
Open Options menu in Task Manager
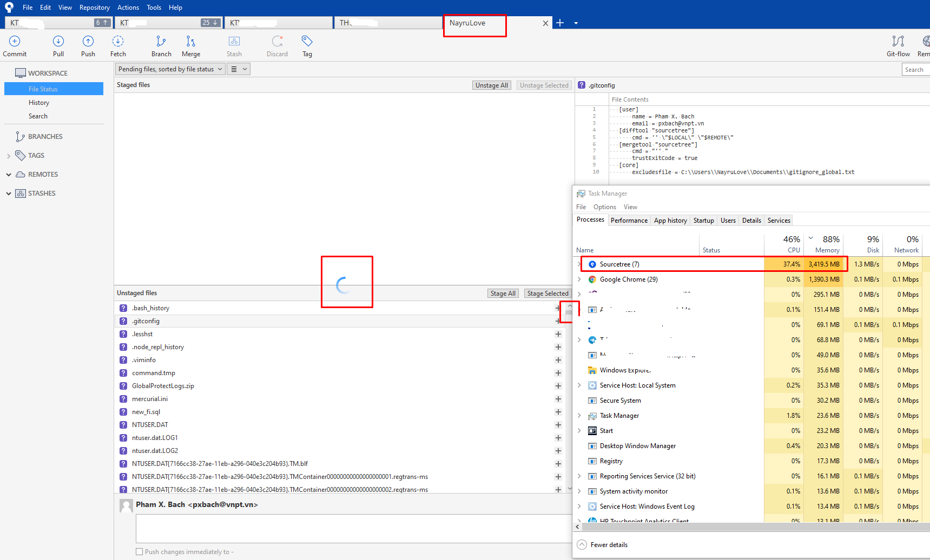point(605,207)
